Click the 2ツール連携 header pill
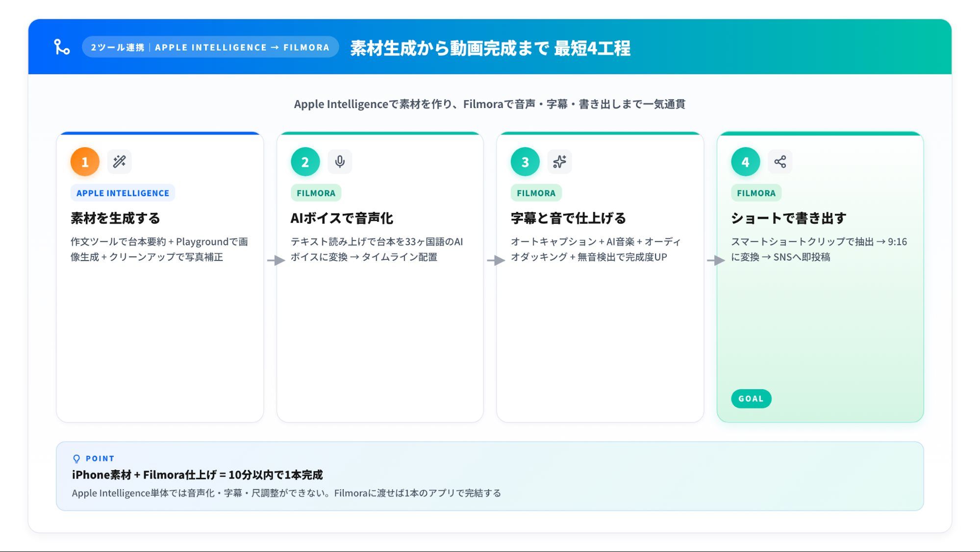Image resolution: width=980 pixels, height=552 pixels. click(x=210, y=47)
